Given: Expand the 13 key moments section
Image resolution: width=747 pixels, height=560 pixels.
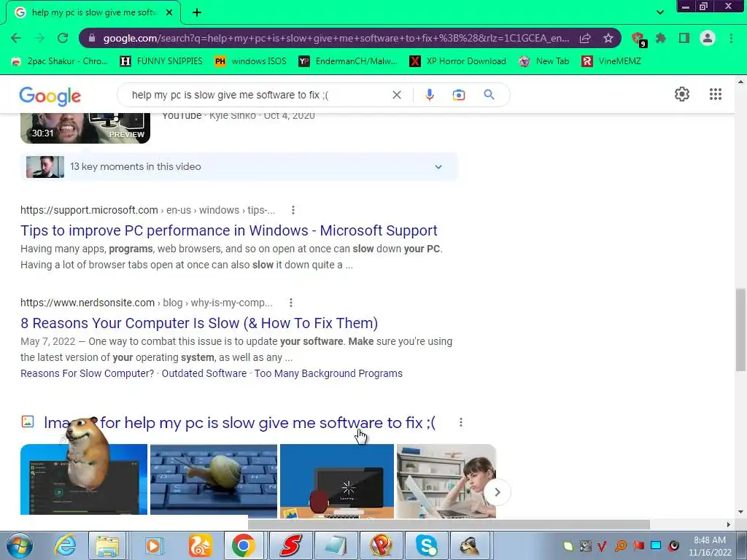Looking at the screenshot, I should [x=239, y=167].
